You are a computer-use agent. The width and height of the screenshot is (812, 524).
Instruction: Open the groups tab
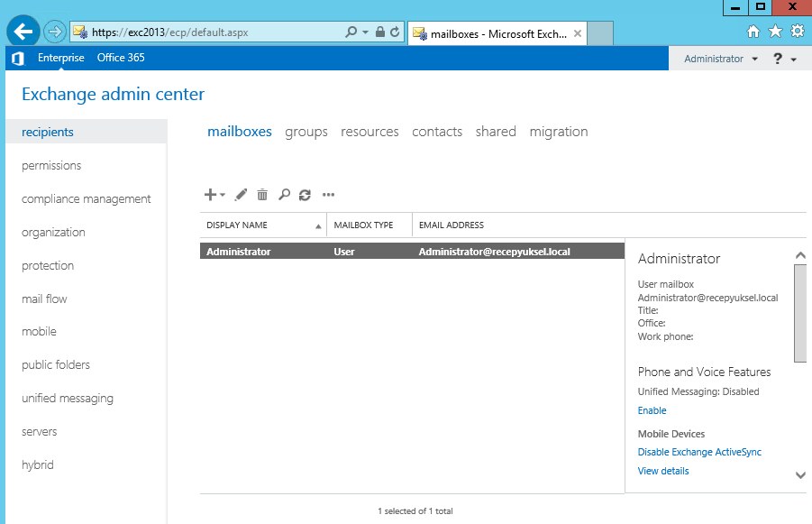tap(306, 133)
